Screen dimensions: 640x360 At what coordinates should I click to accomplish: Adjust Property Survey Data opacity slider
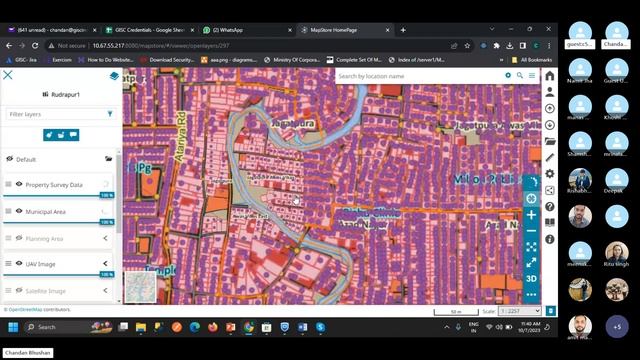click(59, 196)
